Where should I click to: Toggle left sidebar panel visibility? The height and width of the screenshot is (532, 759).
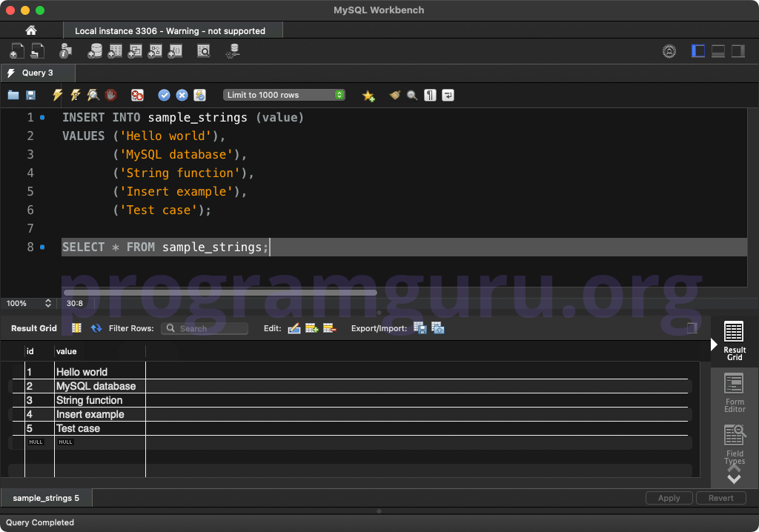(698, 51)
